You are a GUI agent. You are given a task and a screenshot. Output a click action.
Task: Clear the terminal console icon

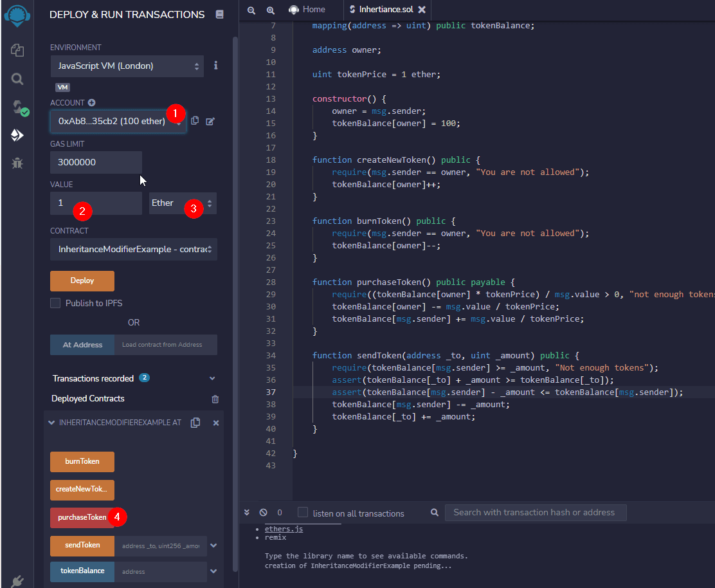[263, 512]
